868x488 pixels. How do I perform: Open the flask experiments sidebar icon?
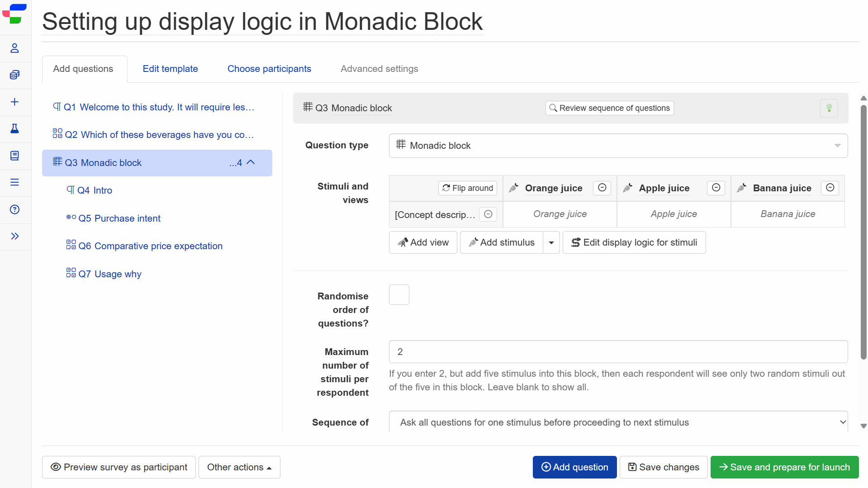click(x=14, y=128)
